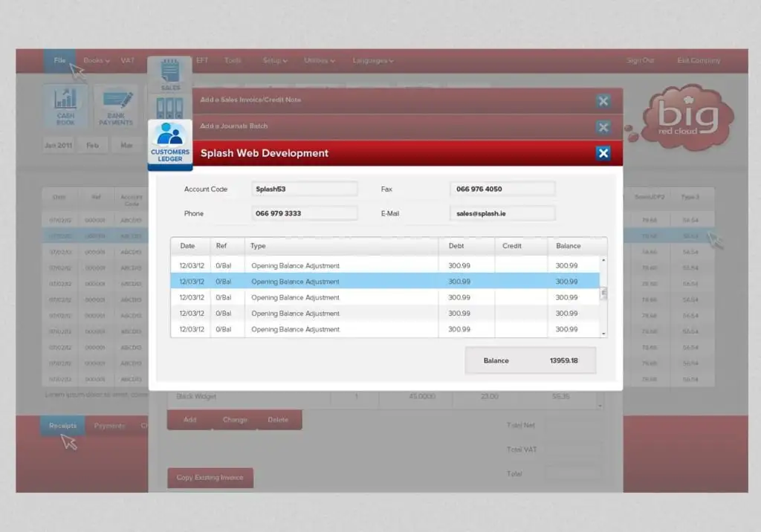Switch to the Feb month tab
Viewport: 761px width, 532px height.
(92, 145)
